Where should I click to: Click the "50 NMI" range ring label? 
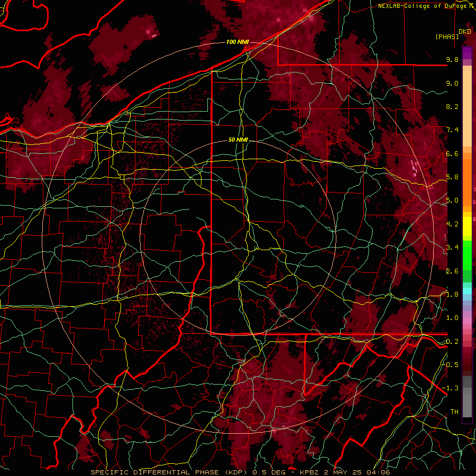239,140
